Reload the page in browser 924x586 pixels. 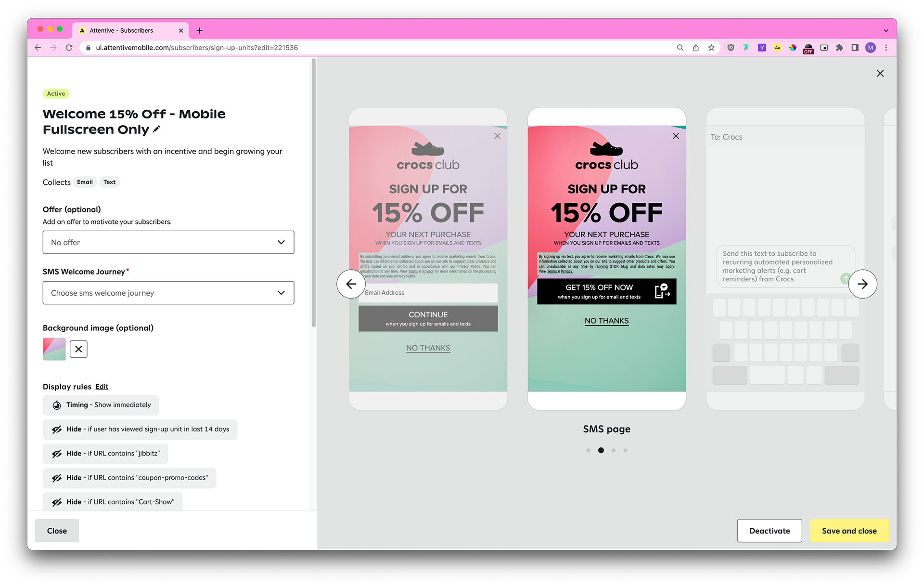click(x=69, y=48)
